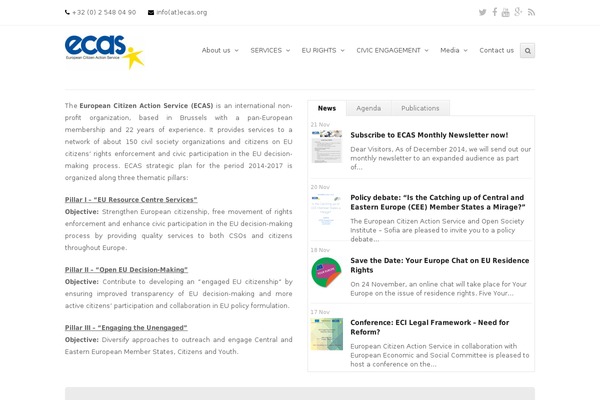Click the phone number +32 (0) 2 548 04 90

coord(104,12)
